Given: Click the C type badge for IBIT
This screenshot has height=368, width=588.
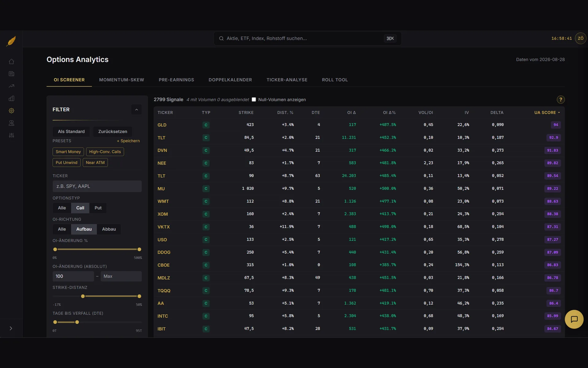Looking at the screenshot, I should [206, 329].
